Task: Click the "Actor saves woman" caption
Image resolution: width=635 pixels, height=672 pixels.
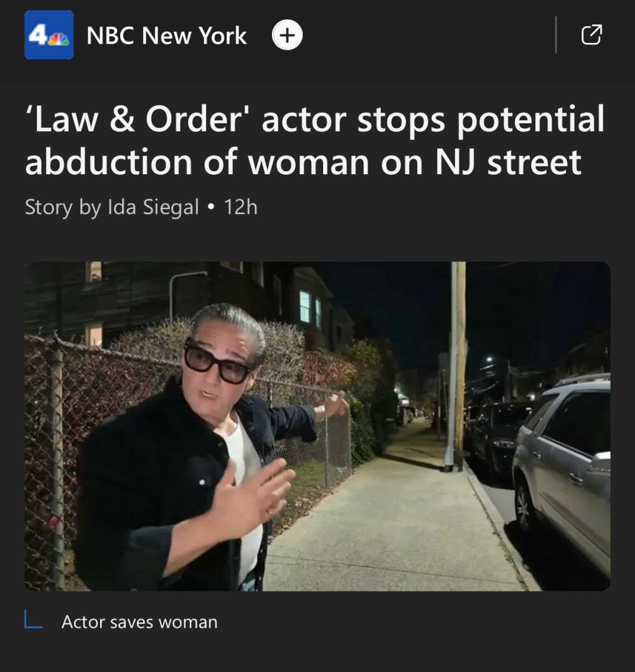Action: 139,622
